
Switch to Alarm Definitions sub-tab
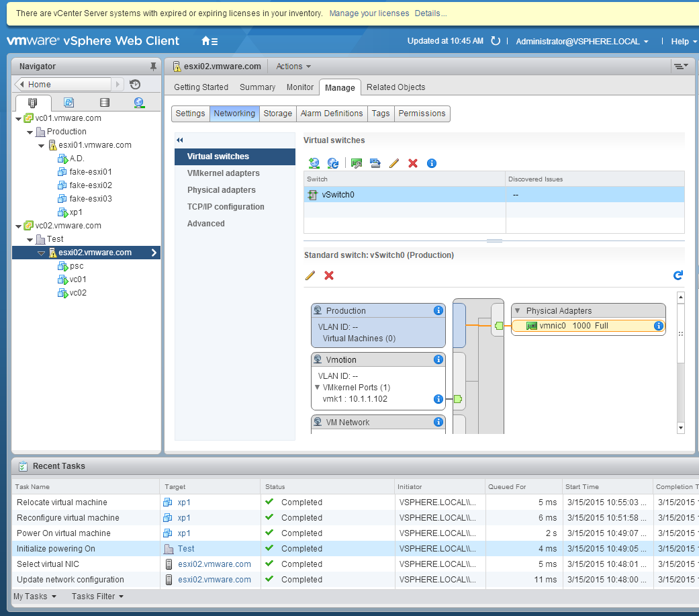(332, 114)
